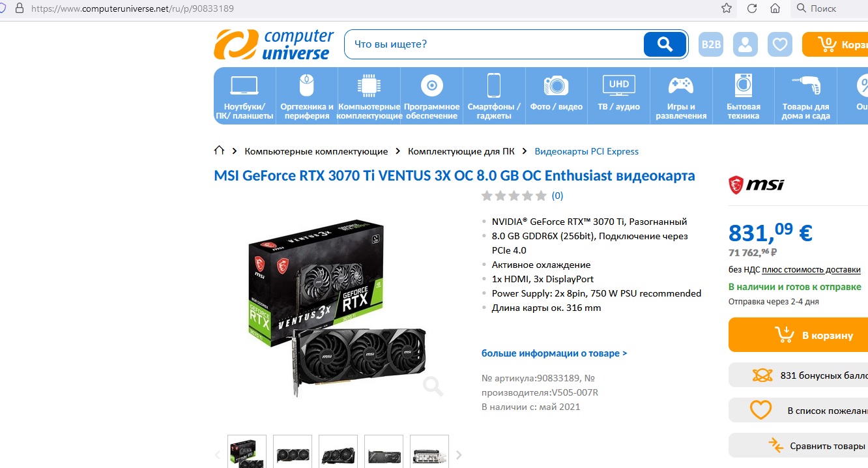
Task: Expand больше информации о товаре link
Action: 554,353
